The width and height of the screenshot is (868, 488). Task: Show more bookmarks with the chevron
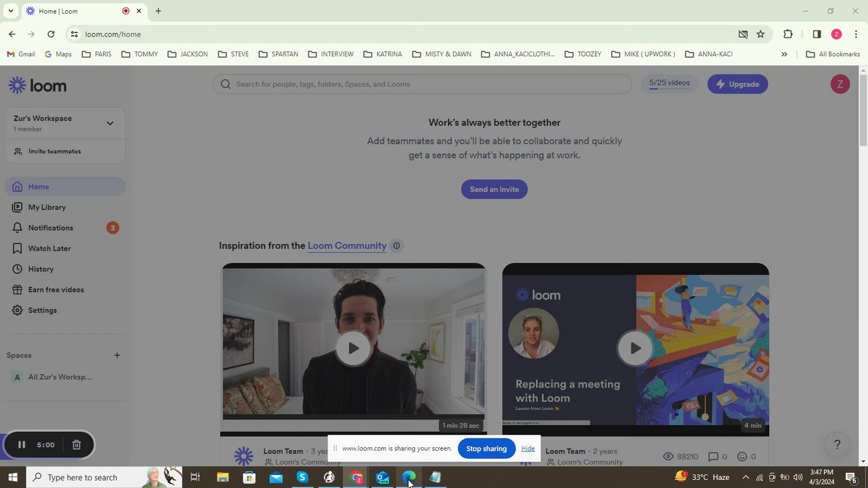point(785,54)
